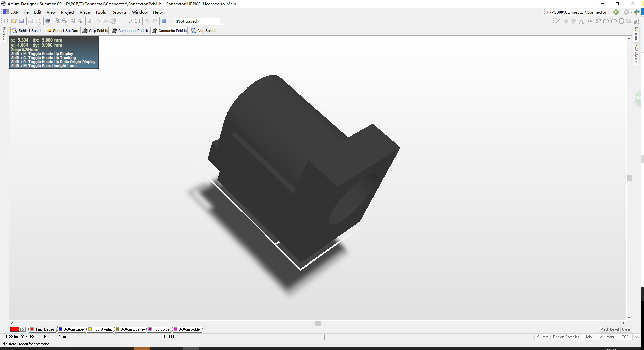The width and height of the screenshot is (644, 350).
Task: Open the View menu
Action: (x=51, y=12)
